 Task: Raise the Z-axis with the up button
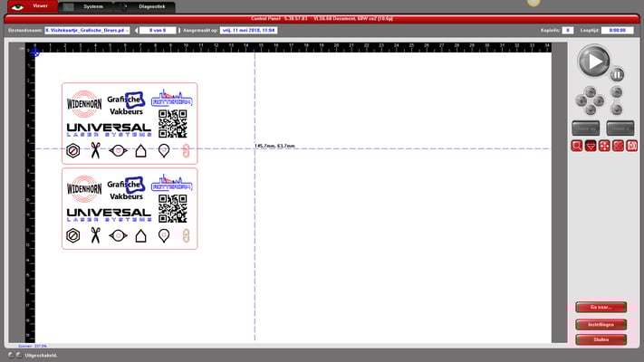(617, 91)
